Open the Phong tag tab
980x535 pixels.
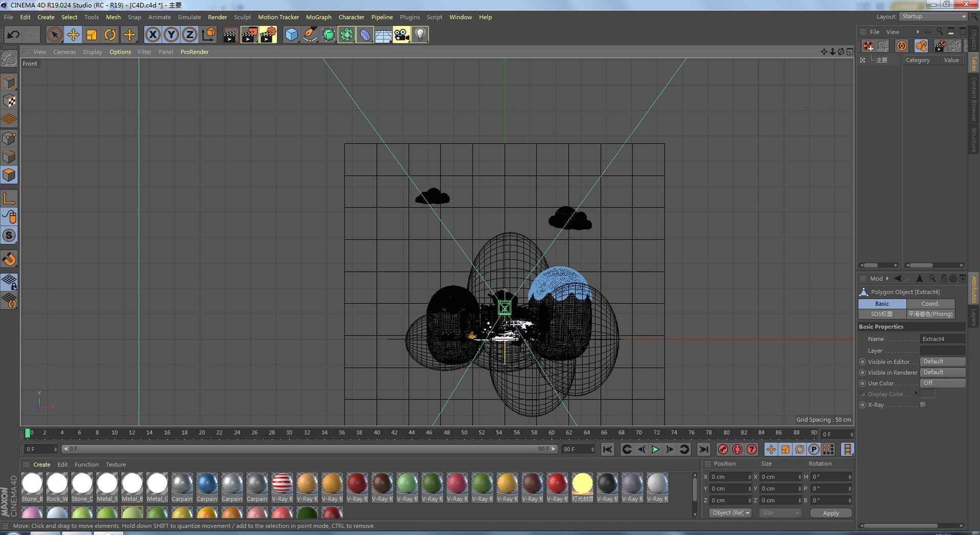[930, 314]
